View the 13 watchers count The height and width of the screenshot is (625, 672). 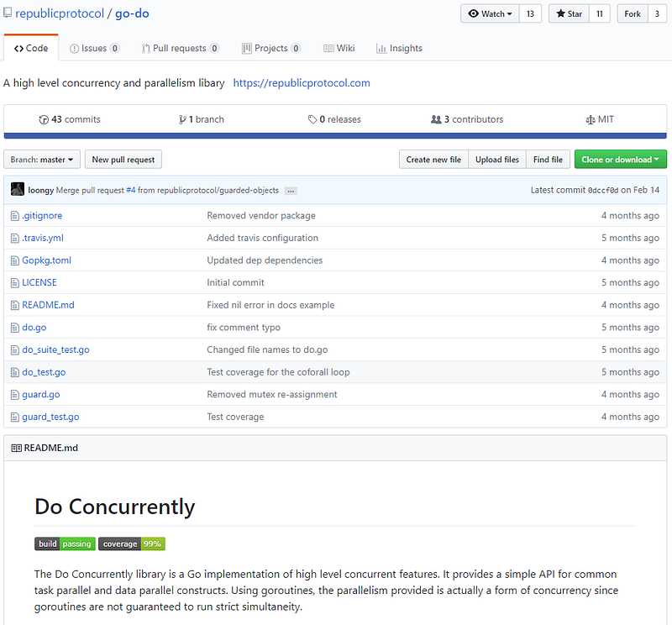(530, 13)
